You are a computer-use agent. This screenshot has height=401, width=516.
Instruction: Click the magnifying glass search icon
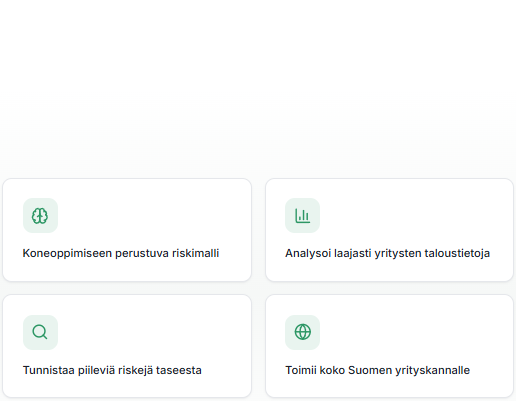click(x=40, y=332)
